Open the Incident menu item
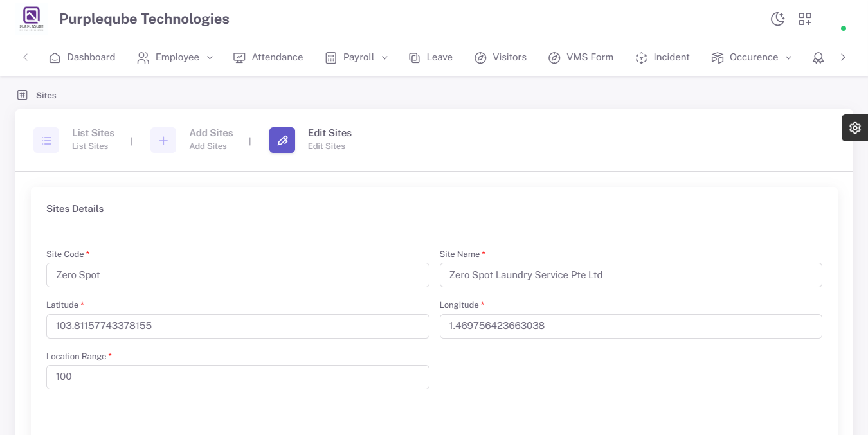Image resolution: width=868 pixels, height=435 pixels. (662, 57)
